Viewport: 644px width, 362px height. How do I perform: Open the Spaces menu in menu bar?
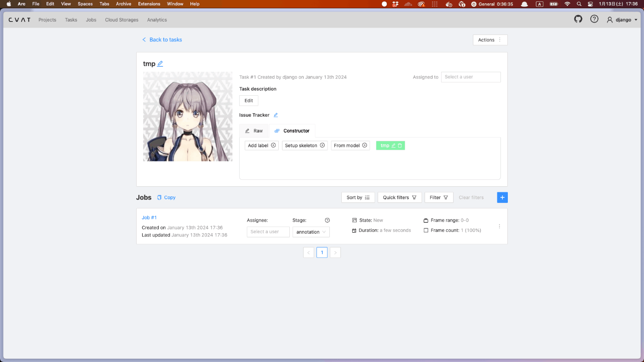click(x=85, y=4)
